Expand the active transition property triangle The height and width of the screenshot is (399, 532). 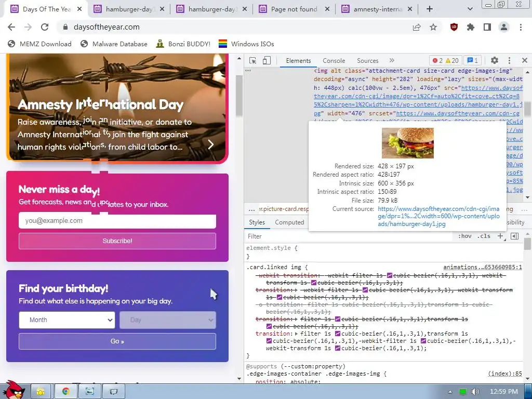296,334
